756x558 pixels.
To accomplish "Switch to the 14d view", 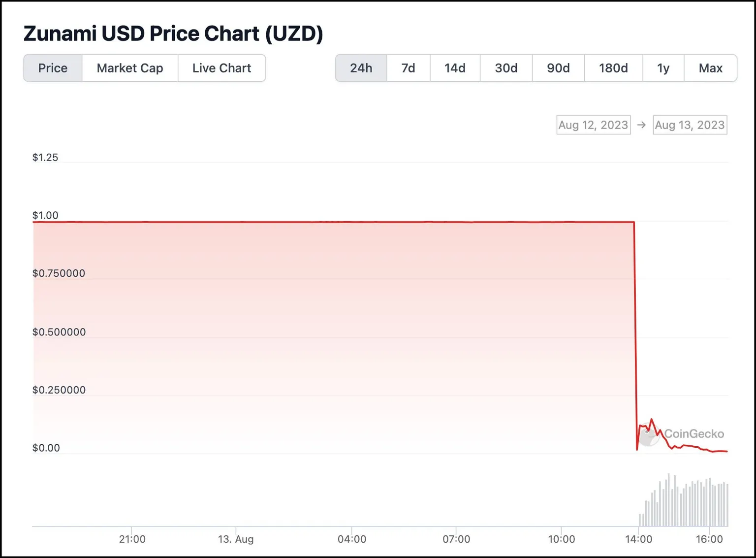I will coord(454,68).
